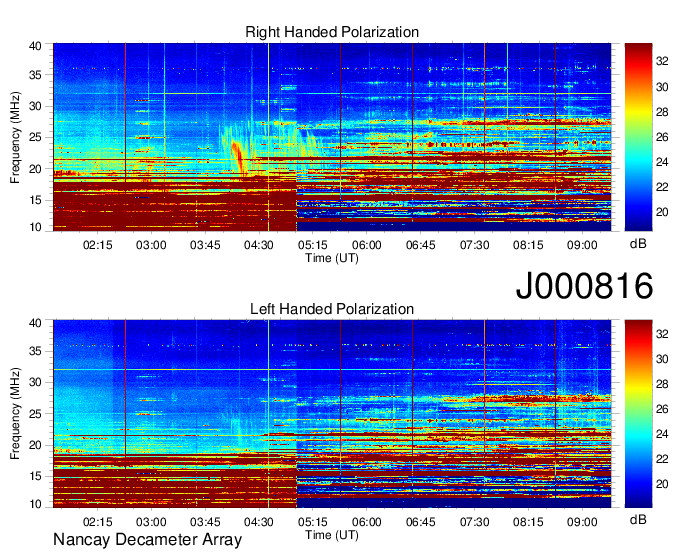Click the '08:15' time label under the top plot
The height and width of the screenshot is (552, 680).
(528, 245)
